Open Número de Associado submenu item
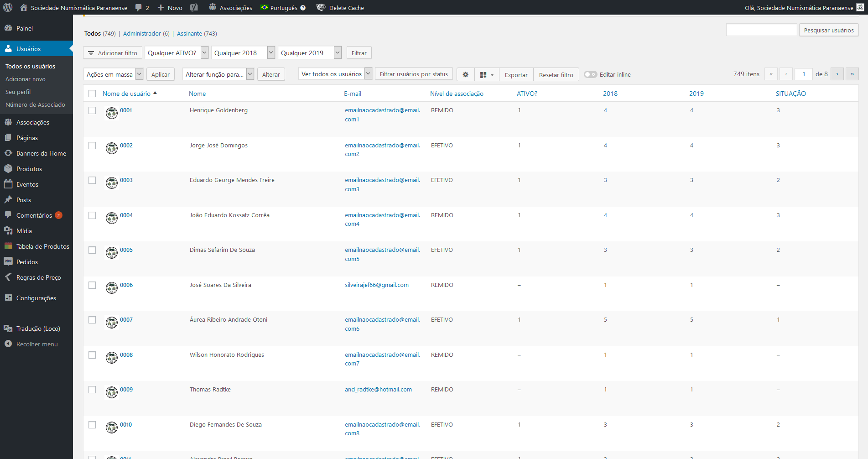The height and width of the screenshot is (459, 868). pyautogui.click(x=35, y=104)
